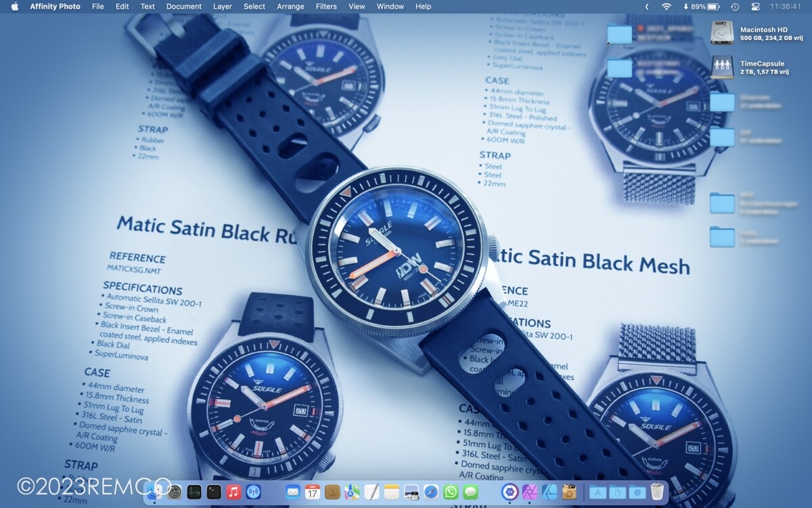Open the Affinity Photo application menu
Image resolution: width=812 pixels, height=508 pixels.
click(x=55, y=6)
